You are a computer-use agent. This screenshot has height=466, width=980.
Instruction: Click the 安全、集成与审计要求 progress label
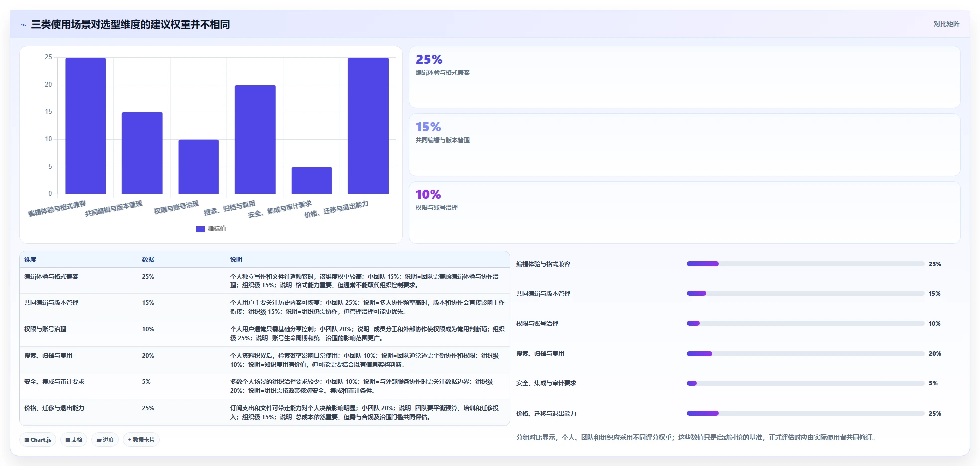[546, 383]
